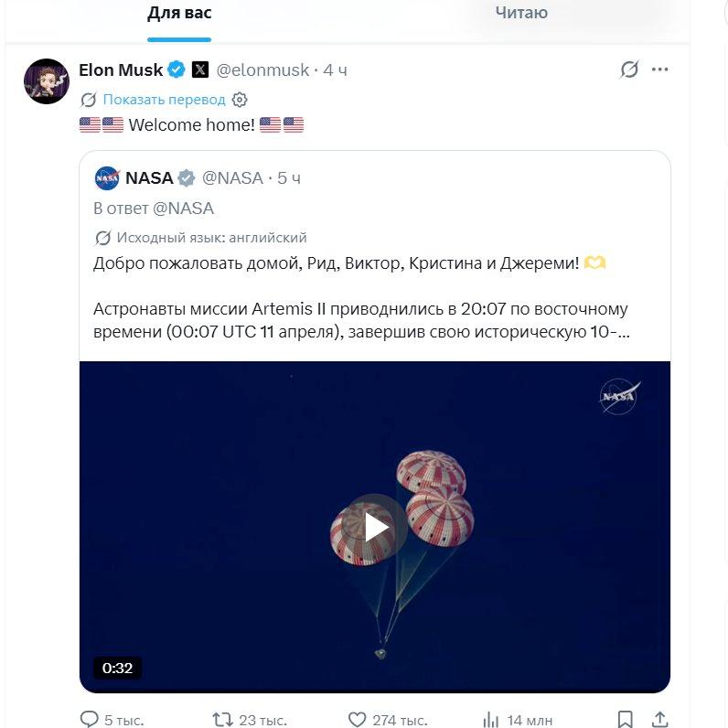
Task: Open the three-dot more options menu
Action: pyautogui.click(x=659, y=70)
